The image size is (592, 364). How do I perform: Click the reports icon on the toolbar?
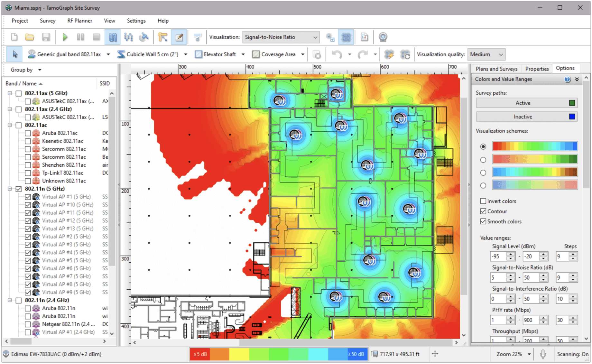coord(364,37)
